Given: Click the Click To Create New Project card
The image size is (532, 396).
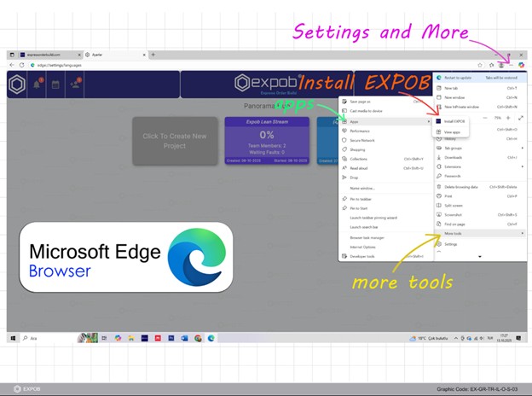Looking at the screenshot, I should [x=175, y=139].
